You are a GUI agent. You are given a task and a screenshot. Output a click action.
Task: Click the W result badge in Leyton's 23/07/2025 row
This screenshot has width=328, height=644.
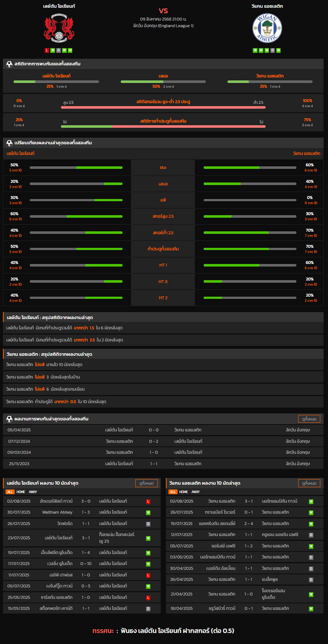tap(148, 538)
